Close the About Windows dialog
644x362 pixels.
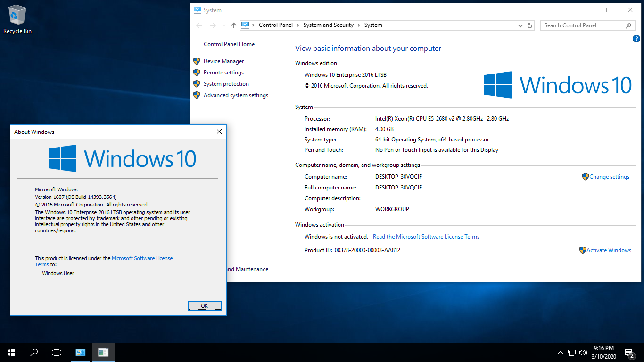point(219,132)
